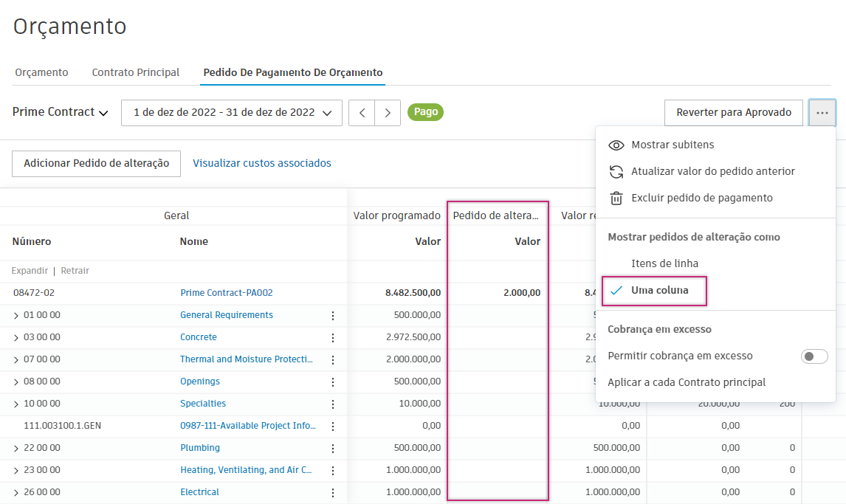Open Prime Contract-PA002 link

pos(226,293)
